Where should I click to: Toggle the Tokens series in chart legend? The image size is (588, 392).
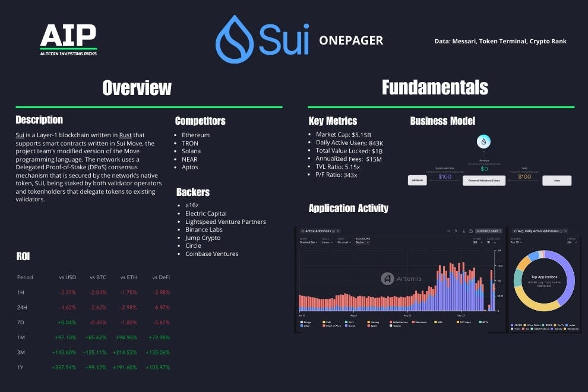pyautogui.click(x=395, y=325)
